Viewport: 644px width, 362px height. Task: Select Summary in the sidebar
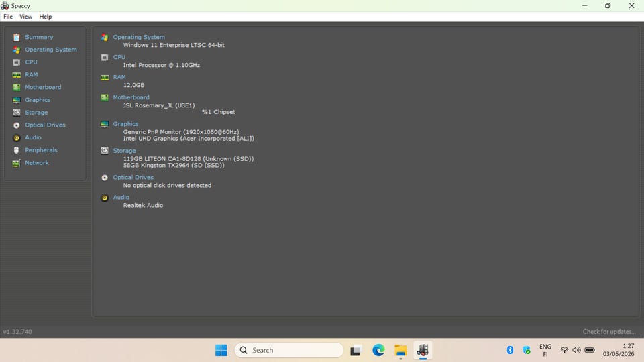pos(39,37)
